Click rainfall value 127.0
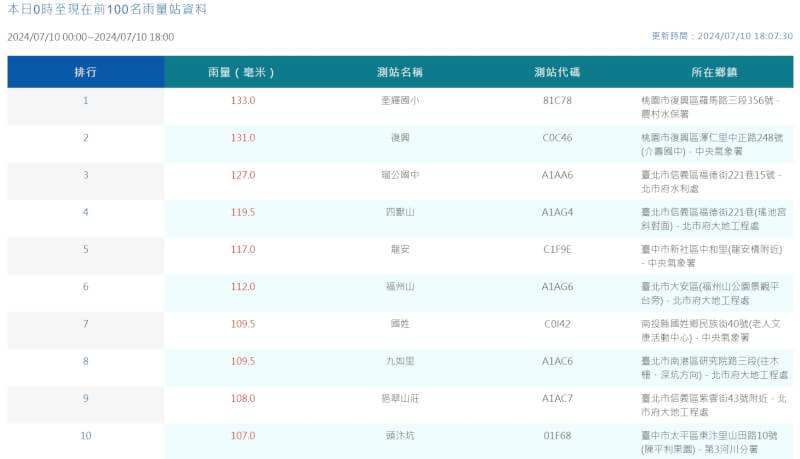 click(243, 175)
